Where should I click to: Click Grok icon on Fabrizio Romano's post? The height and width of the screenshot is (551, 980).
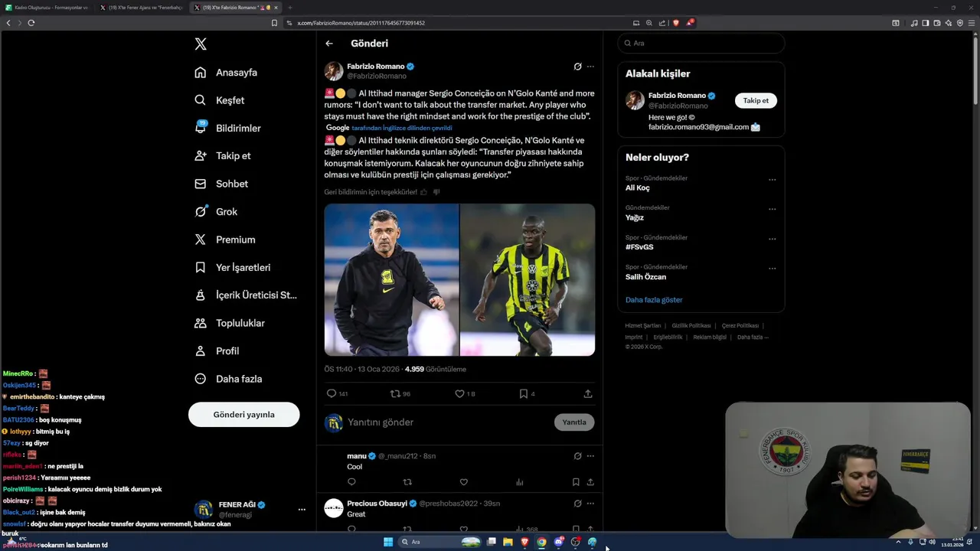tap(577, 67)
